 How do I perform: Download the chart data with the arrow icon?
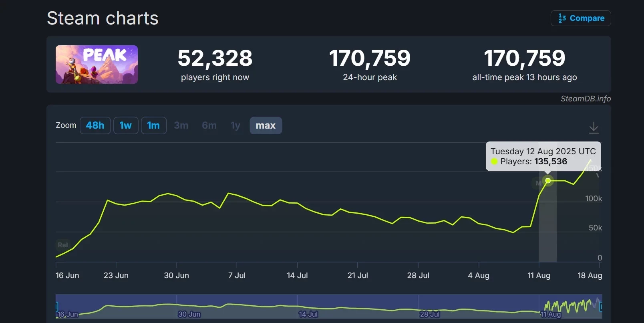click(594, 128)
